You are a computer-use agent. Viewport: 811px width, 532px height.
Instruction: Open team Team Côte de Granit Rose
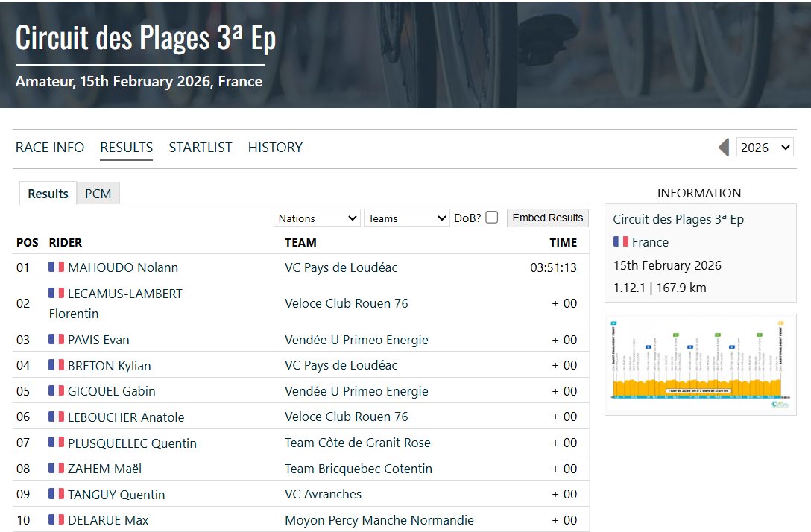357,443
